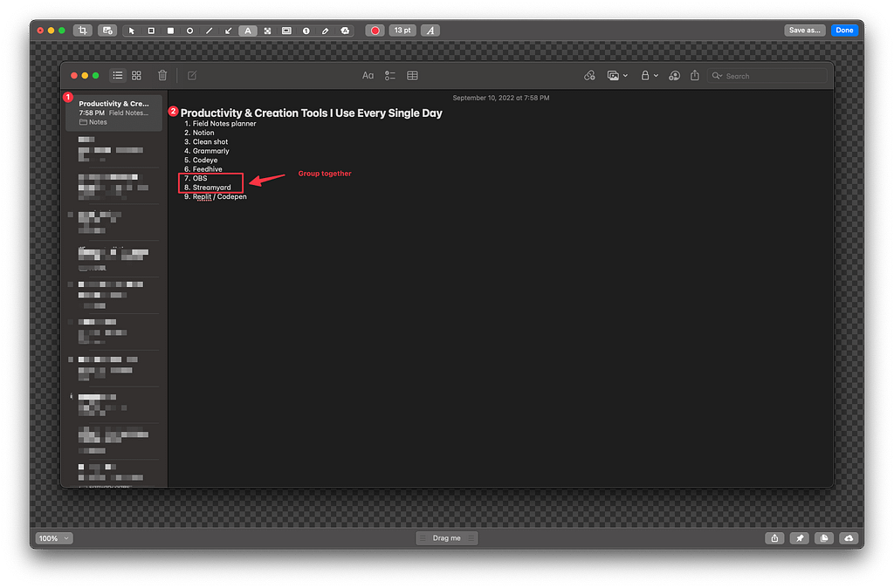Screen dimensions: 894x588
Task: Click the 'Replit / Codepen' list line
Action: (x=219, y=196)
